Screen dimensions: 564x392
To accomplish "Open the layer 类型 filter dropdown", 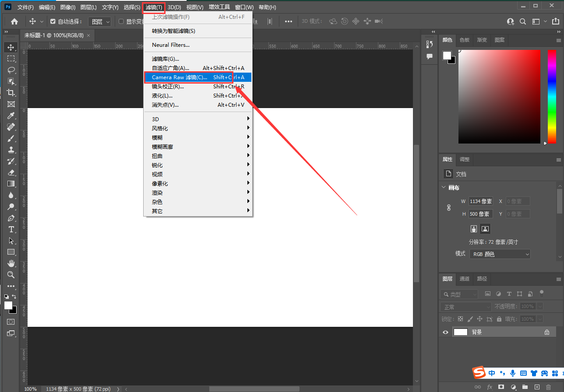I will click(x=459, y=294).
